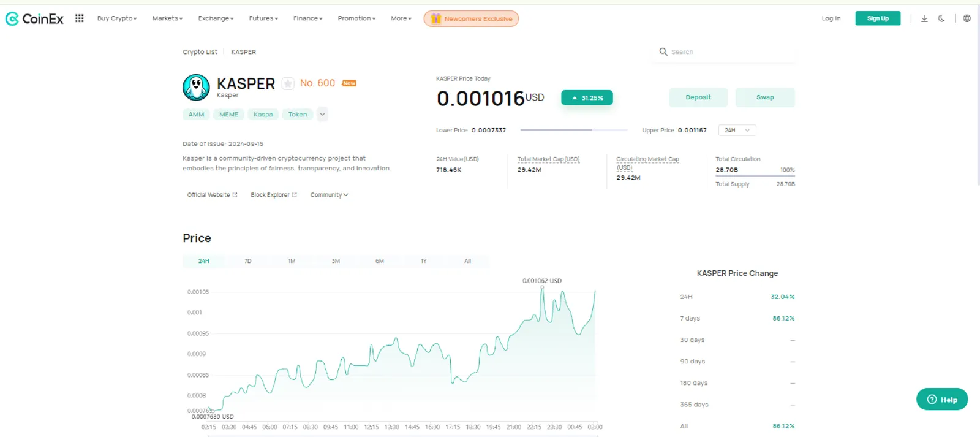Viewport: 980px width, 437px height.
Task: Click the gift icon in Newcomers Exclusive
Action: coord(435,18)
